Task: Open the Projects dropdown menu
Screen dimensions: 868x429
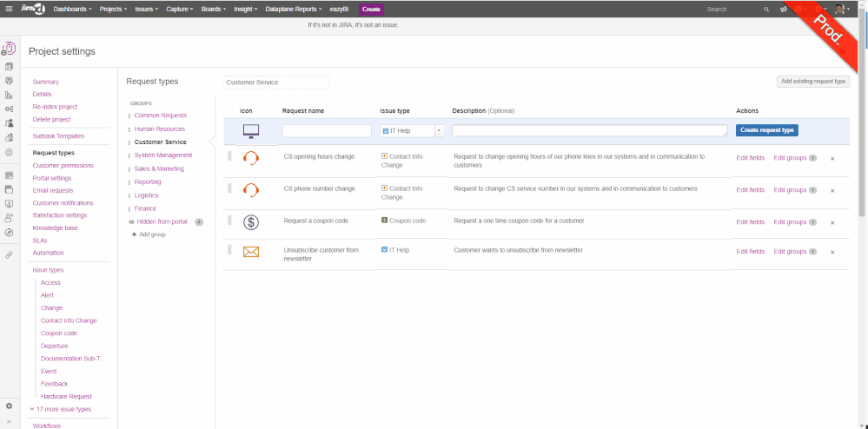Action: click(113, 10)
